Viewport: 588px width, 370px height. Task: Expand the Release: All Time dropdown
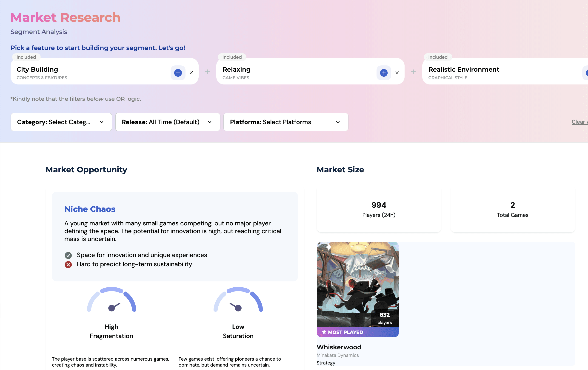coord(168,122)
